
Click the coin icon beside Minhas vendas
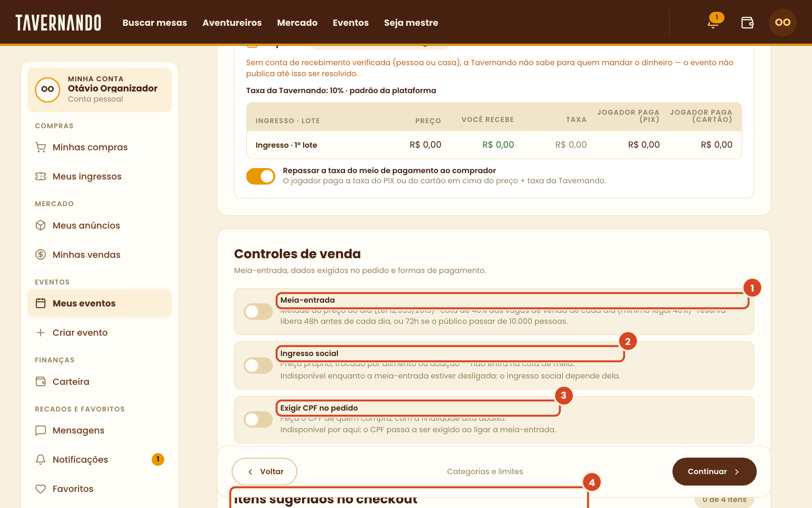[41, 254]
